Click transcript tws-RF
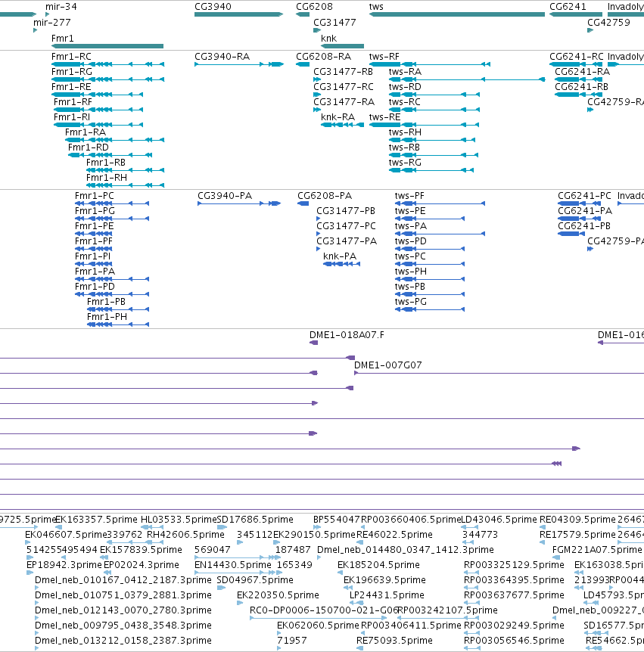Image resolution: width=644 pixels, height=652 pixels. click(x=430, y=64)
